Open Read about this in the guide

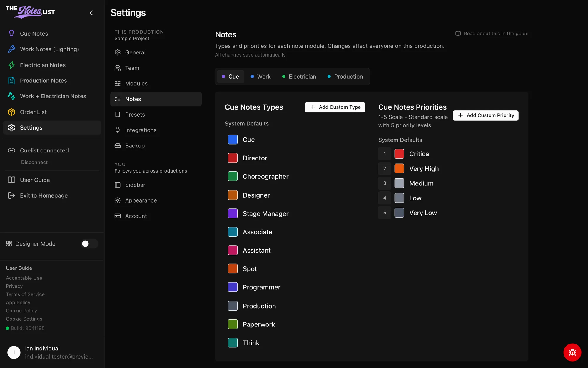click(492, 34)
